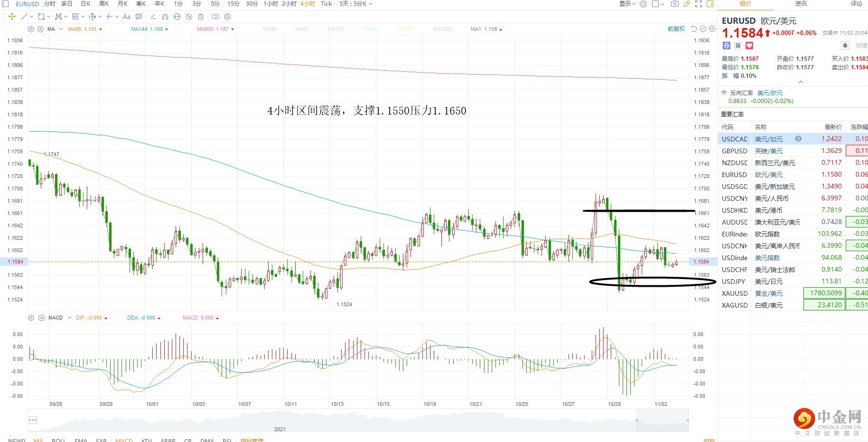Toggle the ellipsis handle on the navigator
The image size is (868, 442).
pyautogui.click(x=33, y=420)
